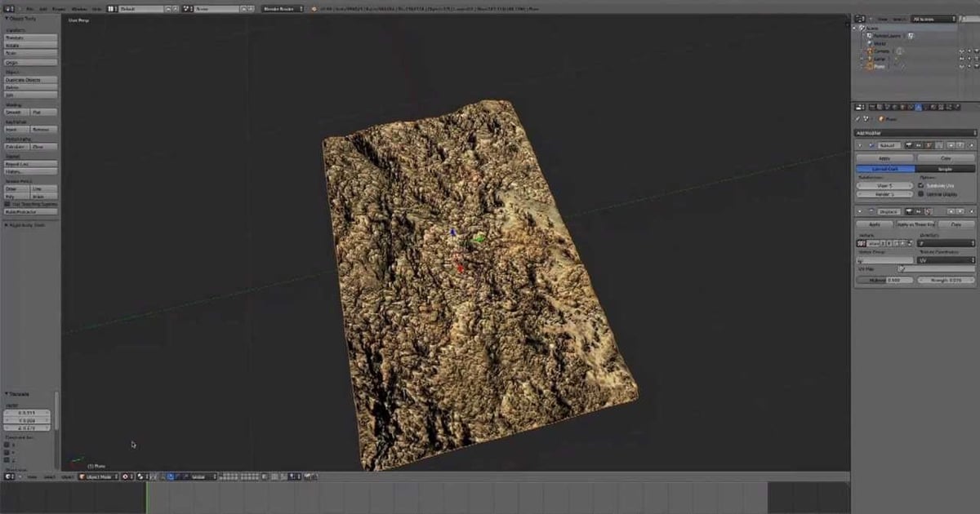Open the Texture Coordinates UV dropdown
This screenshot has width=980, height=514.
click(x=946, y=259)
